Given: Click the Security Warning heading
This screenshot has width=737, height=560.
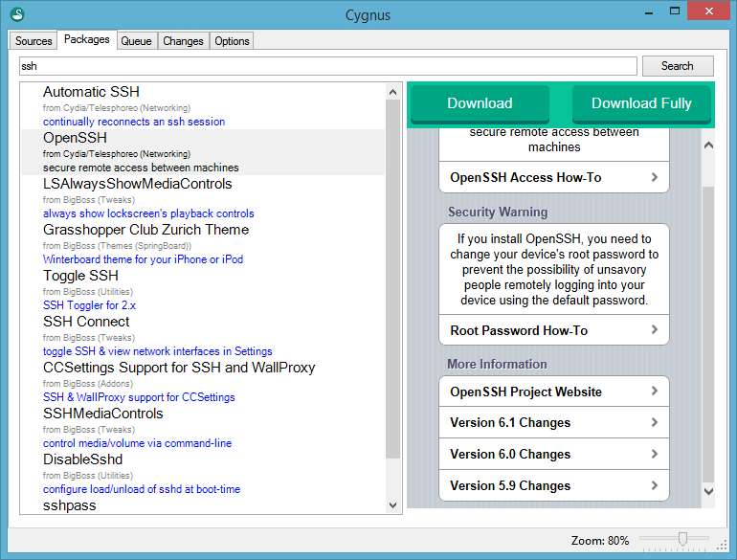Looking at the screenshot, I should click(498, 213).
